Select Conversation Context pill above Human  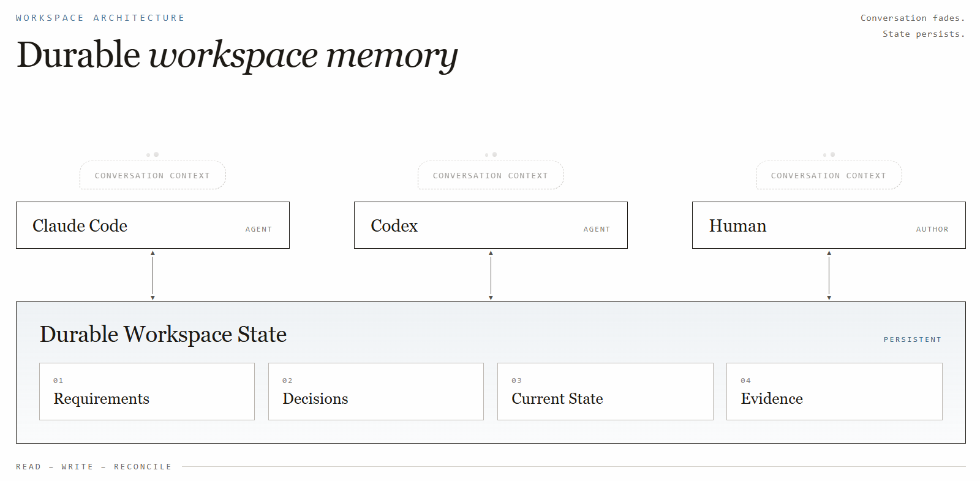pos(829,175)
